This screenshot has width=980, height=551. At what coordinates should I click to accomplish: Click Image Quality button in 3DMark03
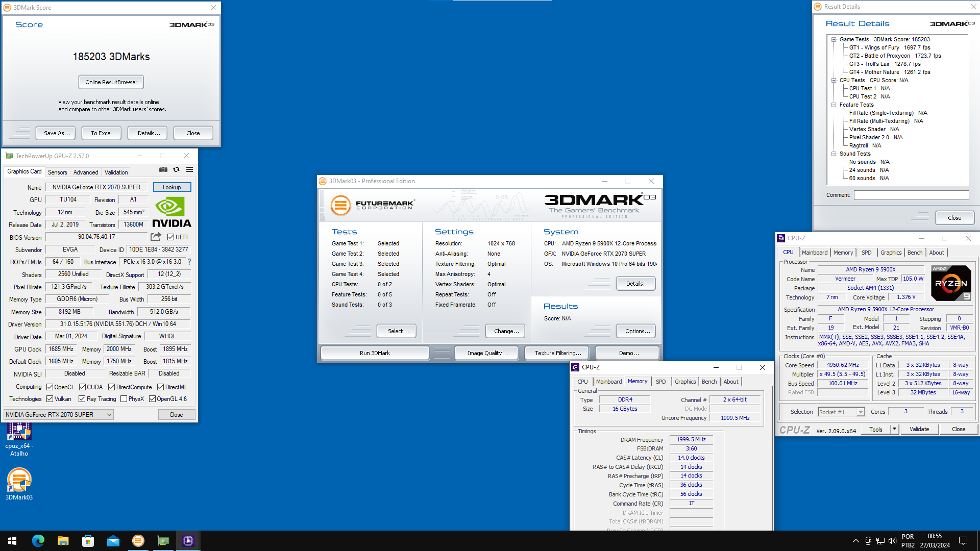(487, 353)
